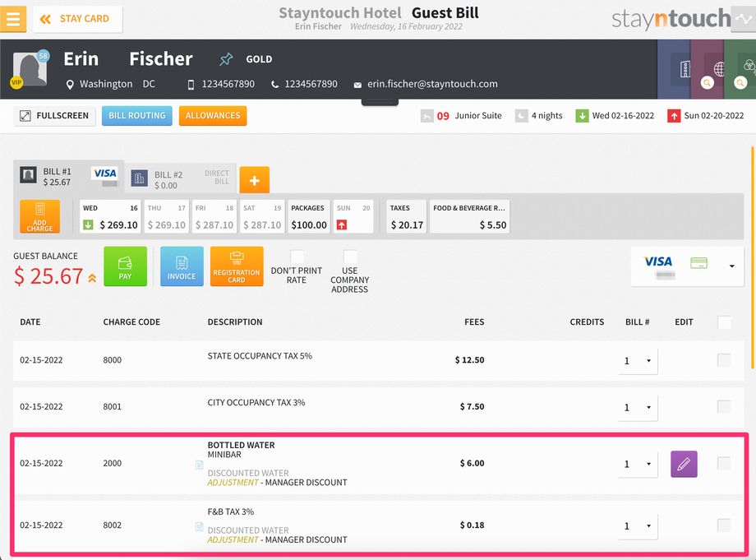
Task: Click the room 09 bed icon
Action: coord(426,116)
